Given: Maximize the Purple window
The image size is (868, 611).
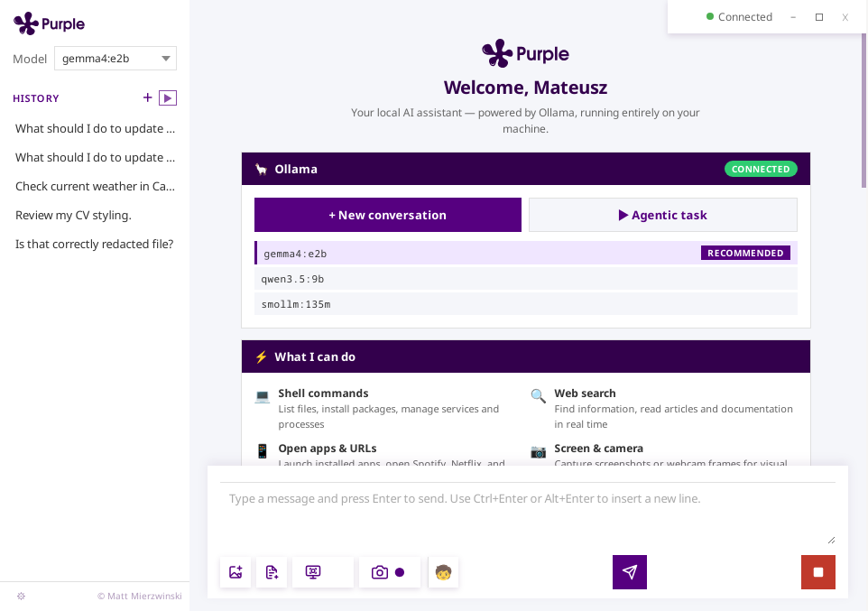Looking at the screenshot, I should coord(819,17).
